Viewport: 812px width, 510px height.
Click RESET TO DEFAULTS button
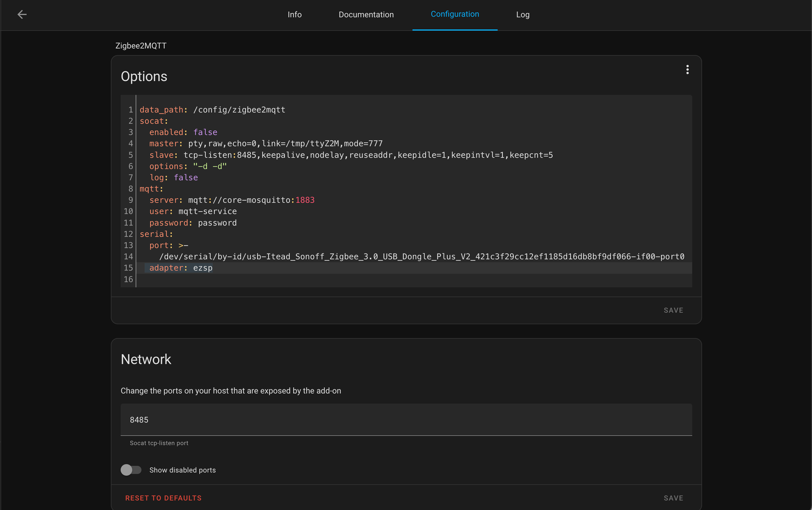coord(164,498)
